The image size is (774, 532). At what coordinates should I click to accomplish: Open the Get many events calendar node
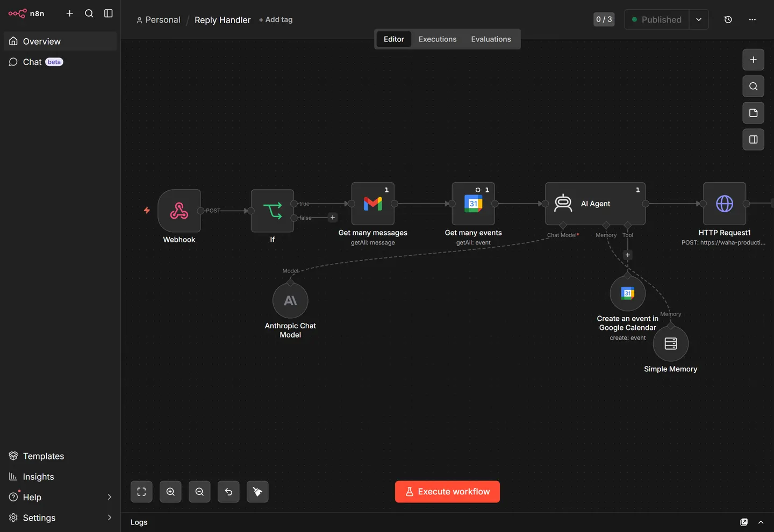pos(474,204)
